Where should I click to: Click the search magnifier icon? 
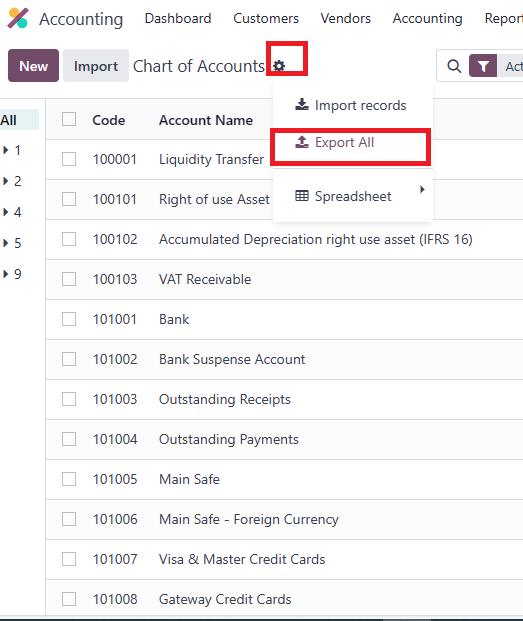(454, 66)
